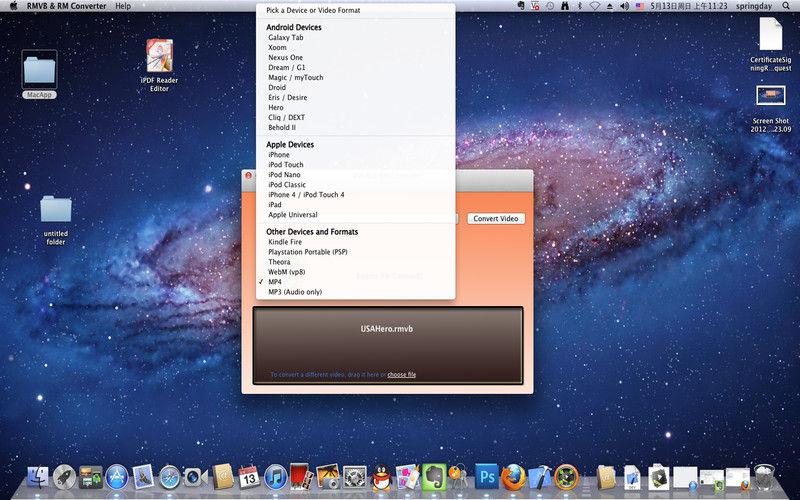This screenshot has height=500, width=800.
Task: Open volume control in menu bar
Action: click(624, 6)
